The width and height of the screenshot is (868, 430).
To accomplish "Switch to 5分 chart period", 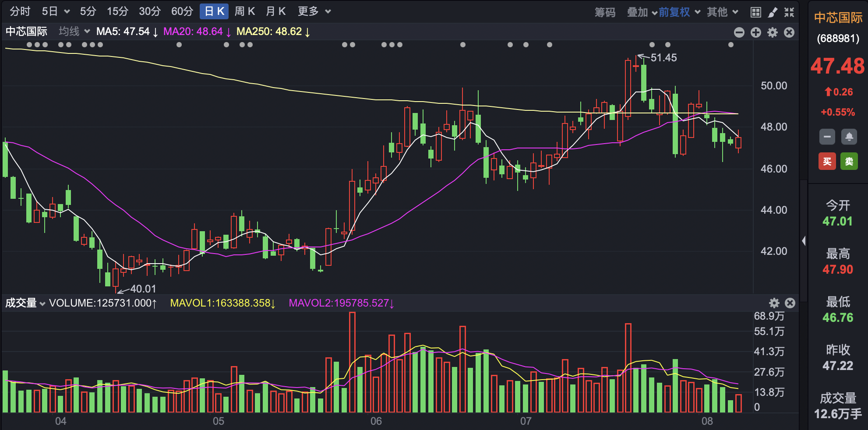I will click(x=88, y=11).
